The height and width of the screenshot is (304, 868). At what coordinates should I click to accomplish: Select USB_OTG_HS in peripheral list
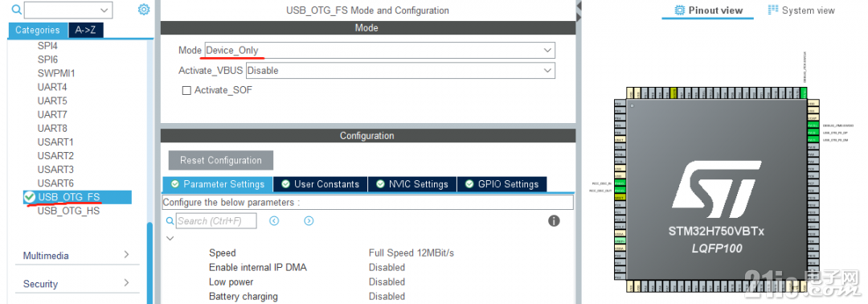(68, 211)
